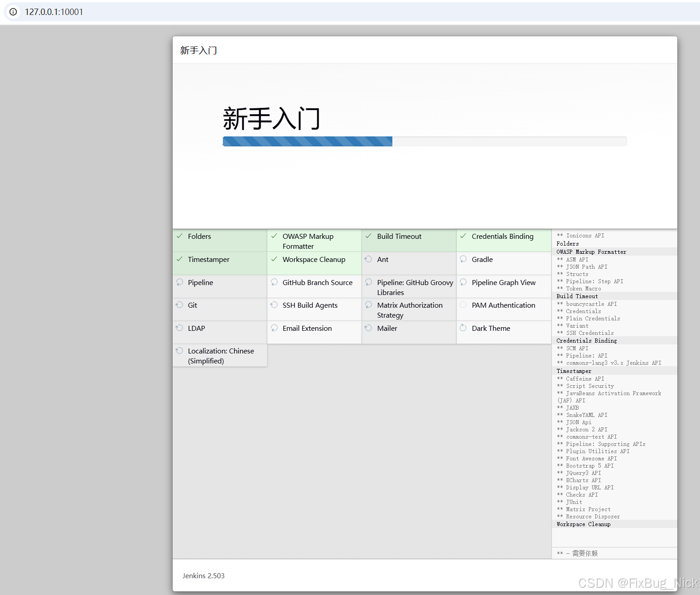Click the site info icon in address bar

coord(13,12)
